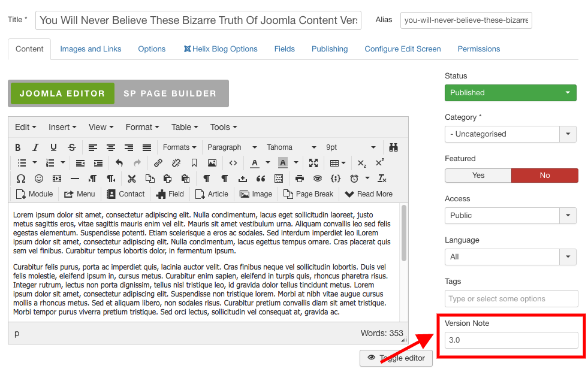Viewport: 588px width, 372px height.
Task: Open the Status dropdown showing Published
Action: (510, 93)
